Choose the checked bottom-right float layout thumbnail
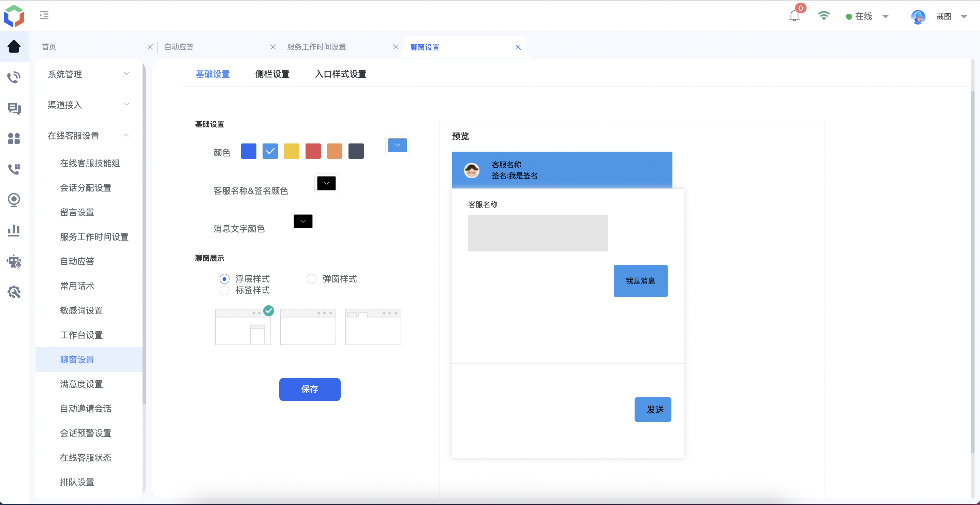980x505 pixels. 243,327
